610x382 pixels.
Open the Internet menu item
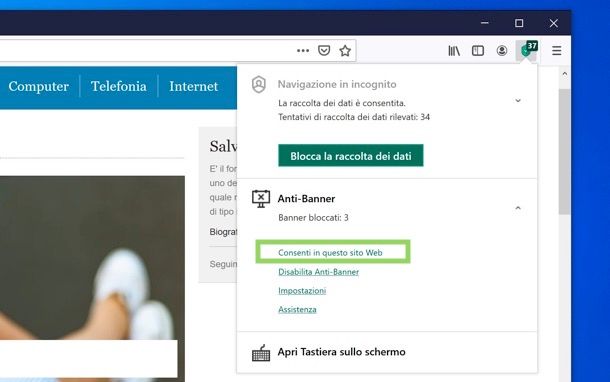click(193, 86)
